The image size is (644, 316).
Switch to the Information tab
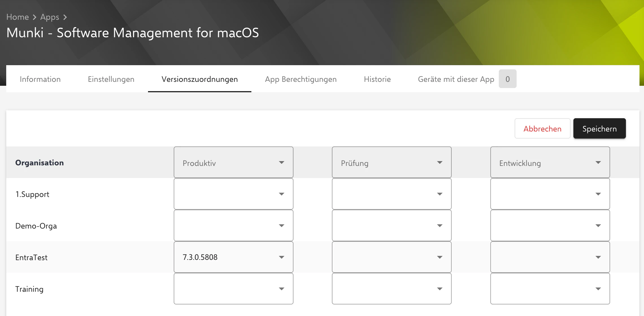(40, 79)
